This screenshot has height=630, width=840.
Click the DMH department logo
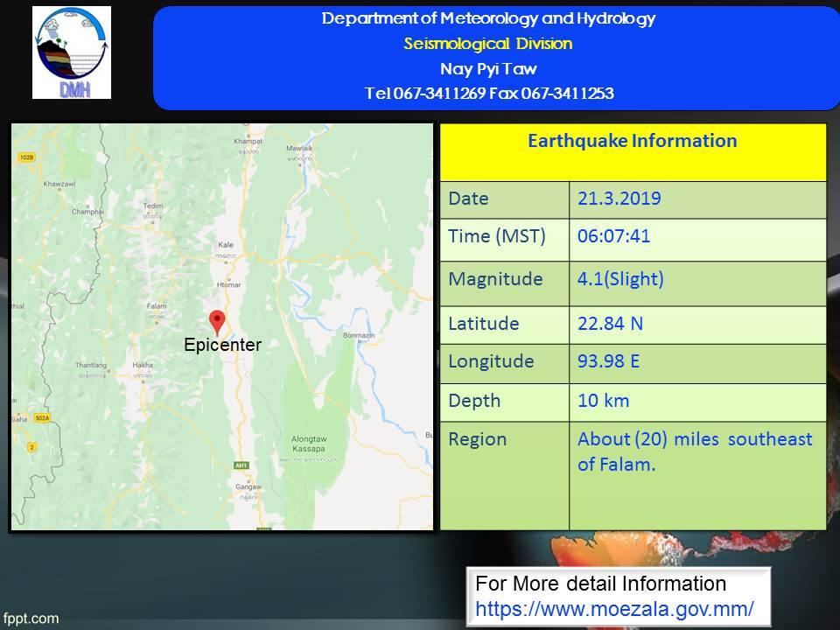click(72, 52)
